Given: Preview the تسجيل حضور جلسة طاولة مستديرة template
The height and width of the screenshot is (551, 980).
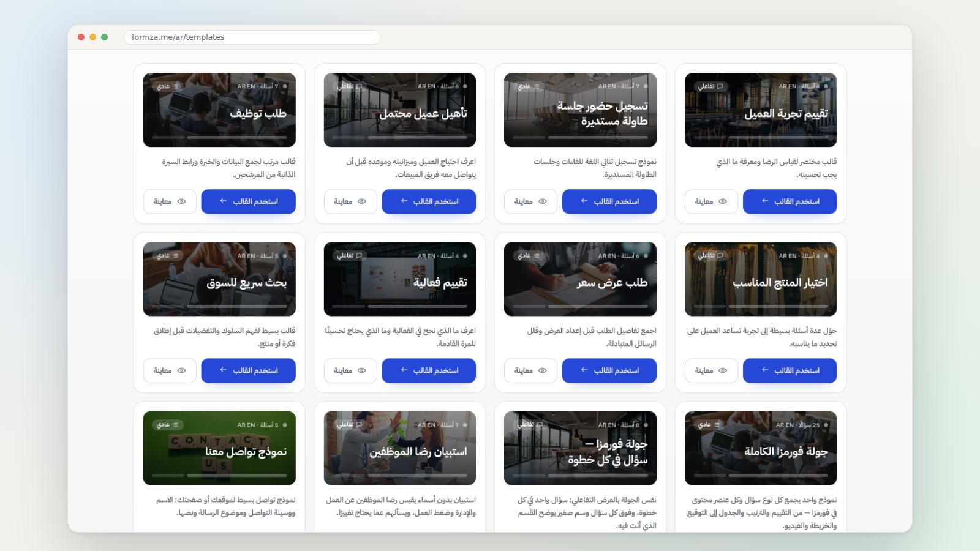Looking at the screenshot, I should pyautogui.click(x=530, y=201).
